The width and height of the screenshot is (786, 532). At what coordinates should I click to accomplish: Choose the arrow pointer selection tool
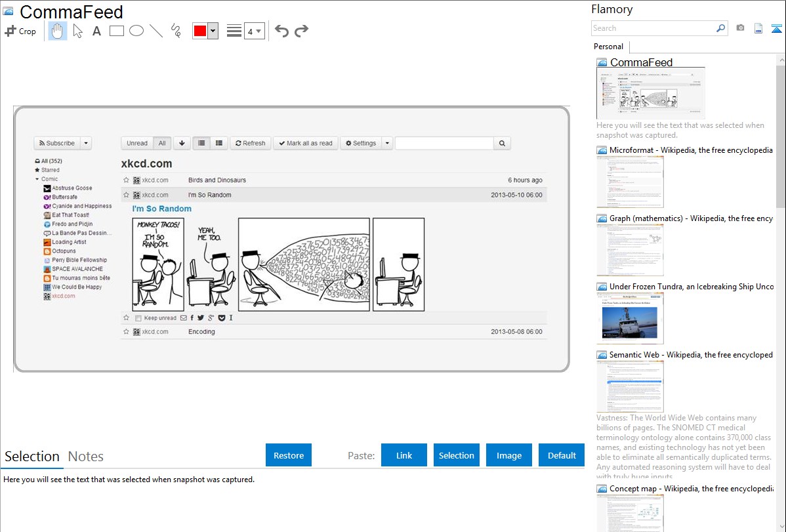(77, 31)
